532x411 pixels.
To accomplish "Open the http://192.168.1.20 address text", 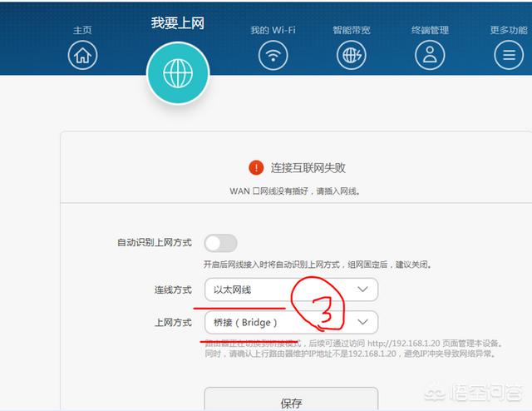I will tap(403, 344).
